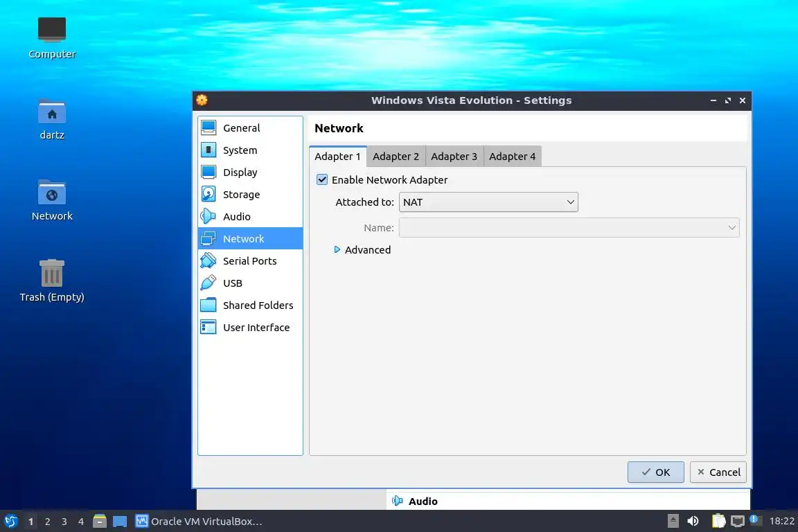Switch to the Adapter 2 tab
Screen dimensions: 798x532
pyautogui.click(x=396, y=157)
